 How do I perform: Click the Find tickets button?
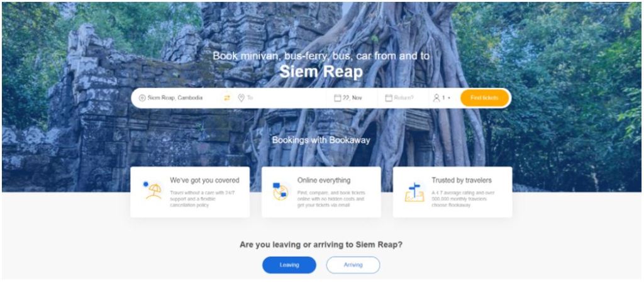point(485,98)
